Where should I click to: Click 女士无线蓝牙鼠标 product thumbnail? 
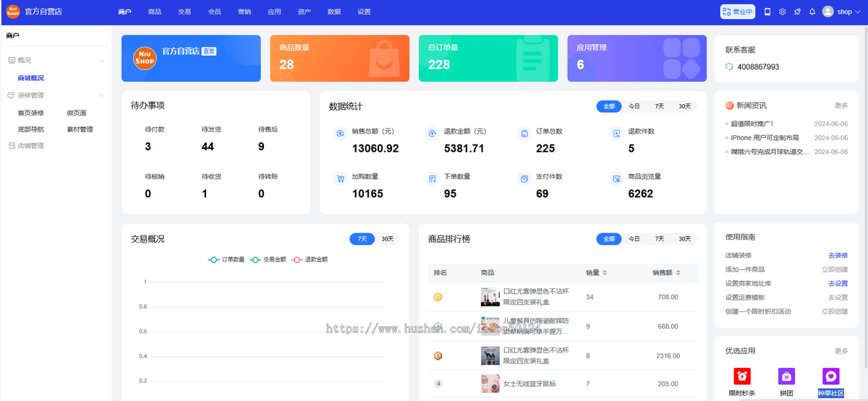[x=490, y=384]
